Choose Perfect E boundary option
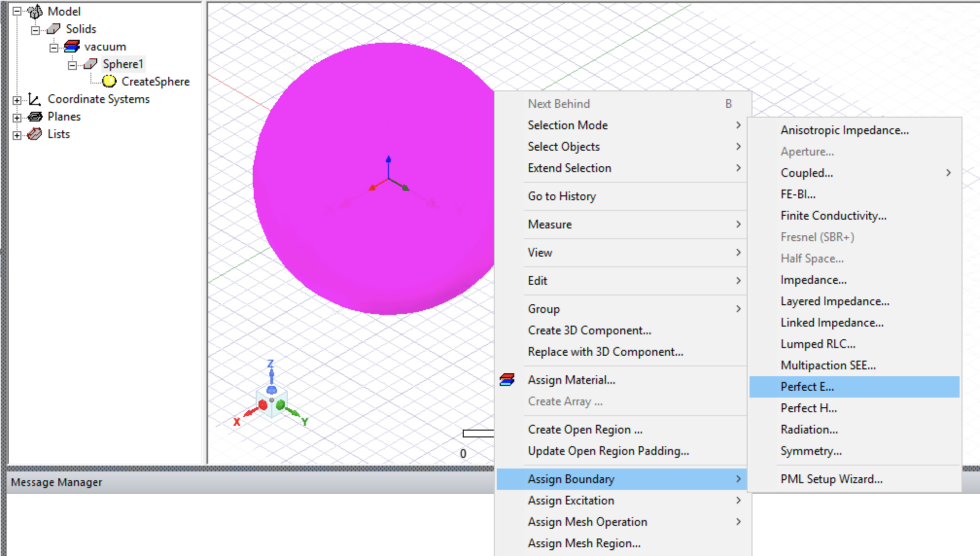 point(807,387)
